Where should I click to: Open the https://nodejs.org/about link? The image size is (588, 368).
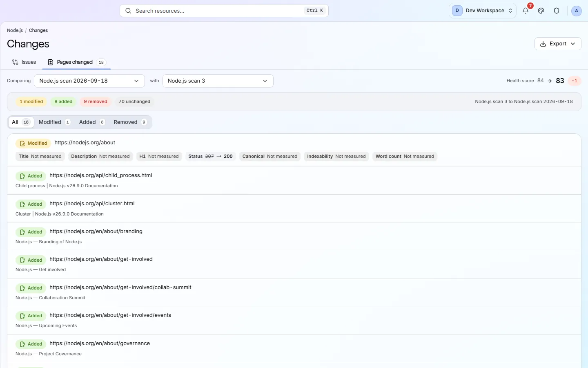point(85,143)
